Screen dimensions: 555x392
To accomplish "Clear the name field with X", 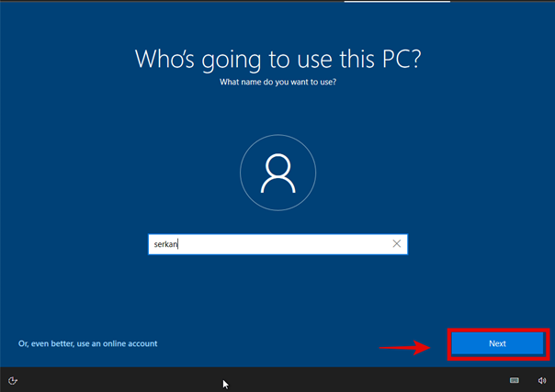I will coord(396,243).
